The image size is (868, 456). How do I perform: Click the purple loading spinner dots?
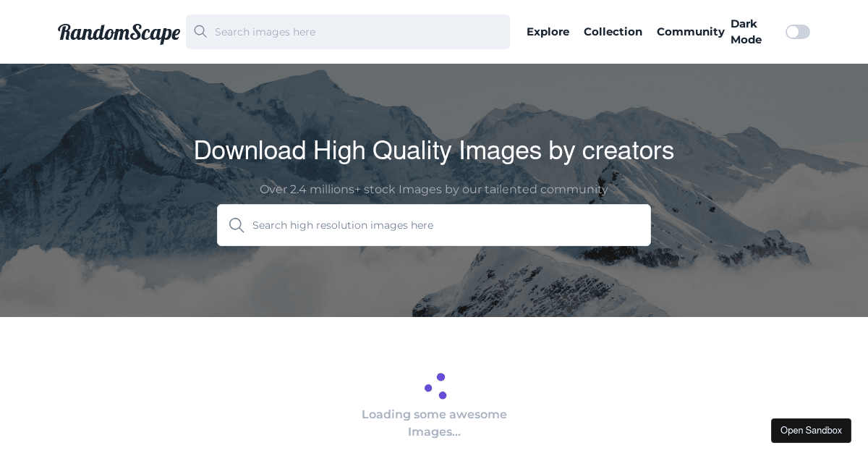pyautogui.click(x=435, y=387)
